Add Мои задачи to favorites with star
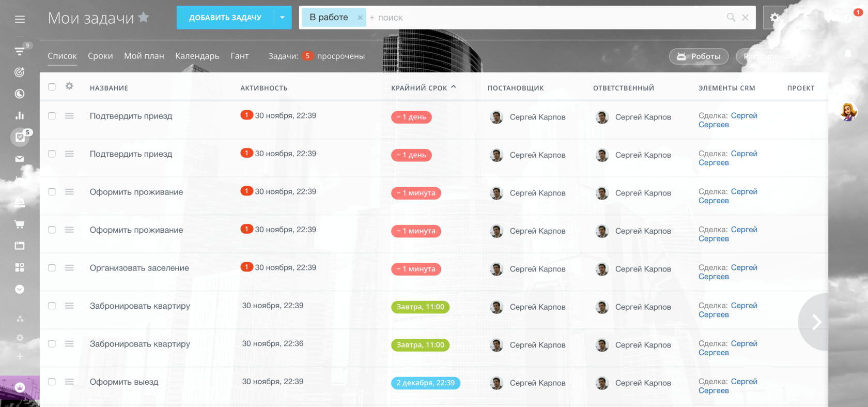 [x=144, y=17]
